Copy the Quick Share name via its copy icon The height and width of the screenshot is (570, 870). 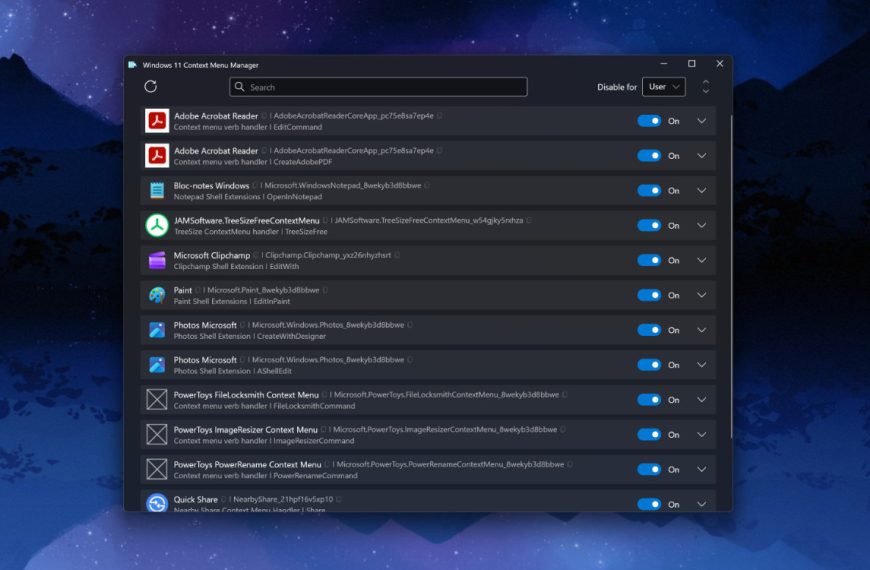tap(224, 500)
